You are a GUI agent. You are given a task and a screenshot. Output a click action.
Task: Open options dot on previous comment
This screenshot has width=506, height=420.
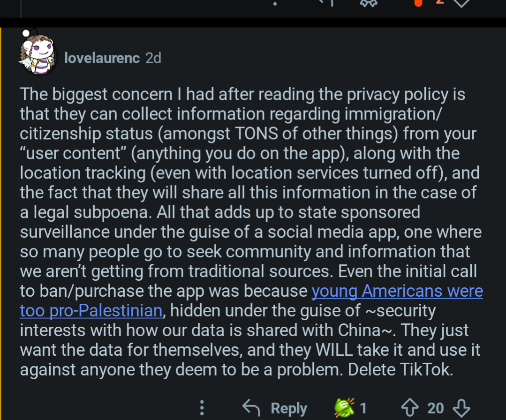(x=275, y=3)
